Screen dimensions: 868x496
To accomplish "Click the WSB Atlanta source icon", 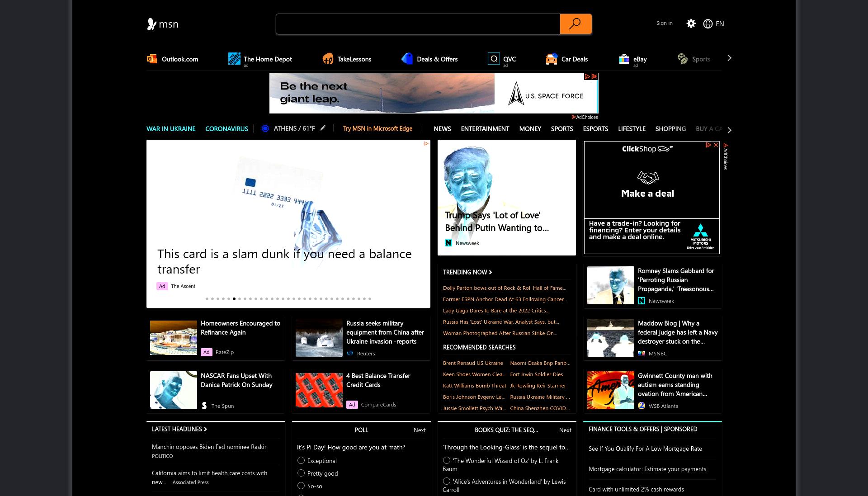I will 642,406.
